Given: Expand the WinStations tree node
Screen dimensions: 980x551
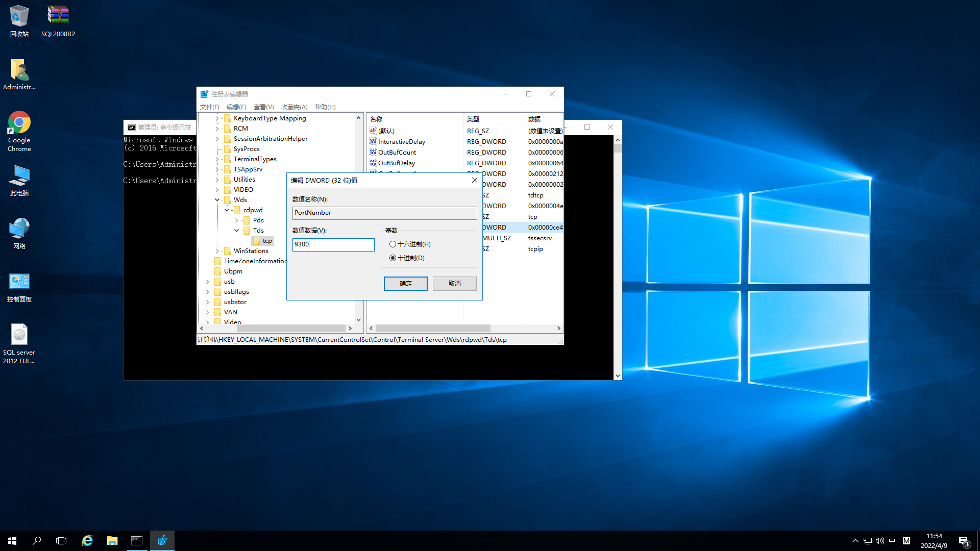Looking at the screenshot, I should click(x=217, y=251).
